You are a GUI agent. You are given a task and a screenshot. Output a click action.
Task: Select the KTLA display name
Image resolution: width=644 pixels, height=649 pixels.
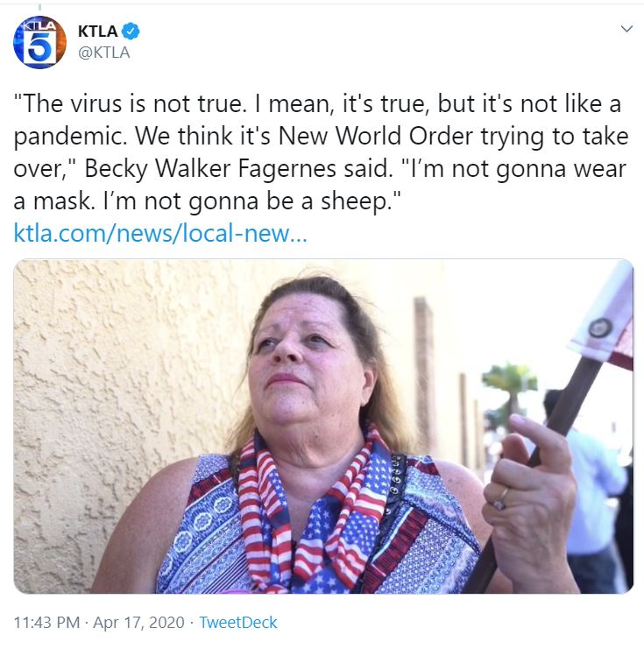pos(98,31)
